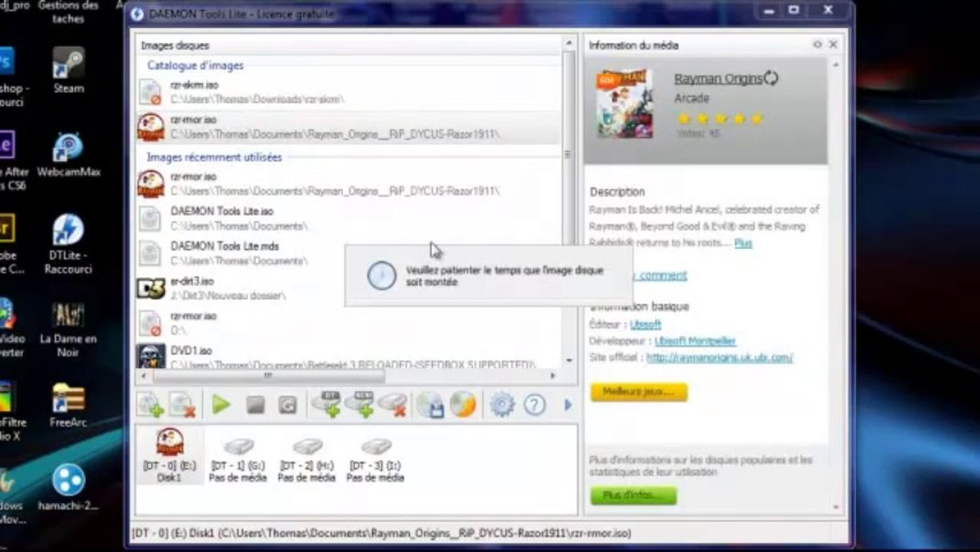980x552 pixels.
Task: Click the Help question mark icon
Action: click(x=534, y=405)
